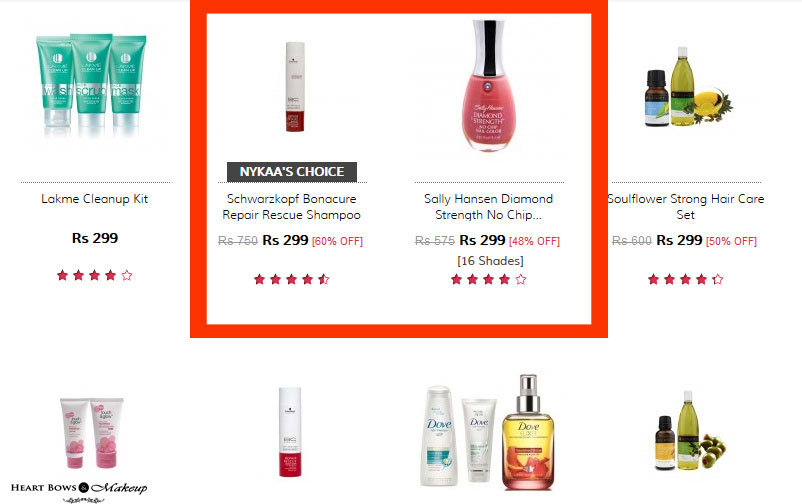Open Schwarzkopf Bonacure Repair Rescue Shampoo title
Viewport: 802px width, 504px height.
[292, 207]
